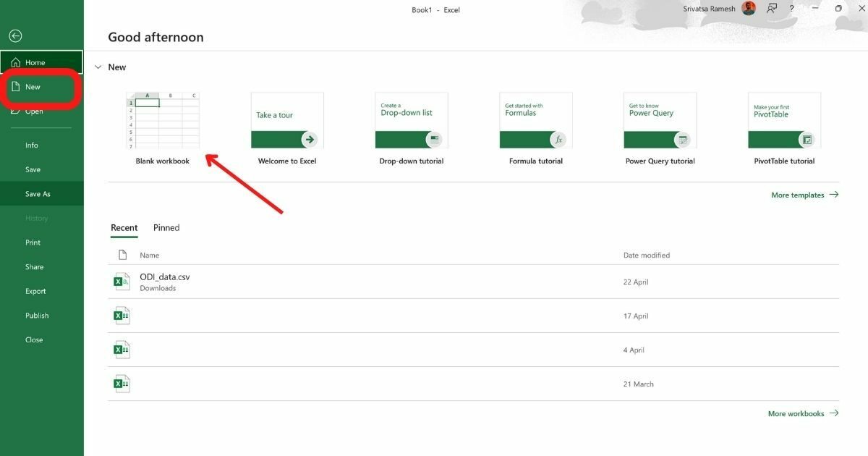This screenshot has height=456, width=868.
Task: Click the ODI_data.csv file icon
Action: point(122,282)
